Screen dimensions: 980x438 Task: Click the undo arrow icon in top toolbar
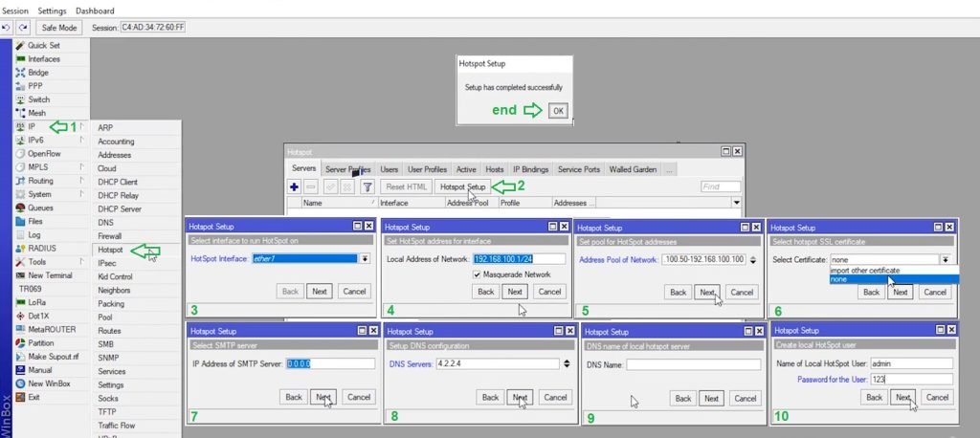8,28
